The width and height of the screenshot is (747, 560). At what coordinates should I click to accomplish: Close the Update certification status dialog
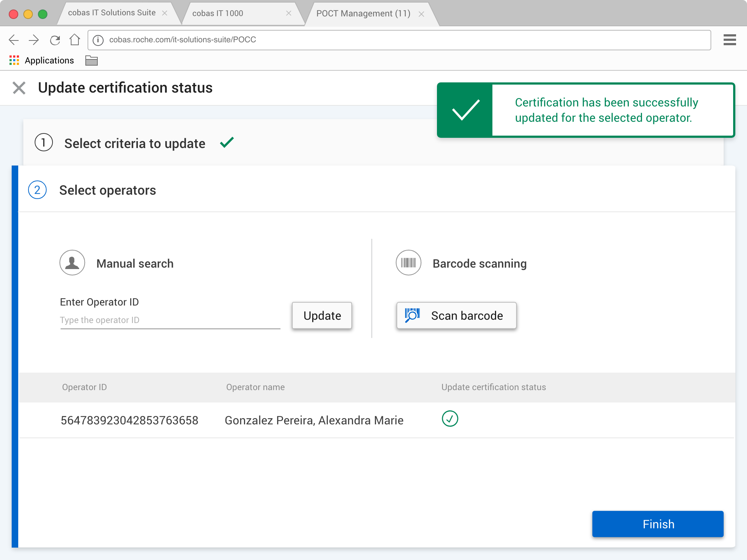[19, 88]
